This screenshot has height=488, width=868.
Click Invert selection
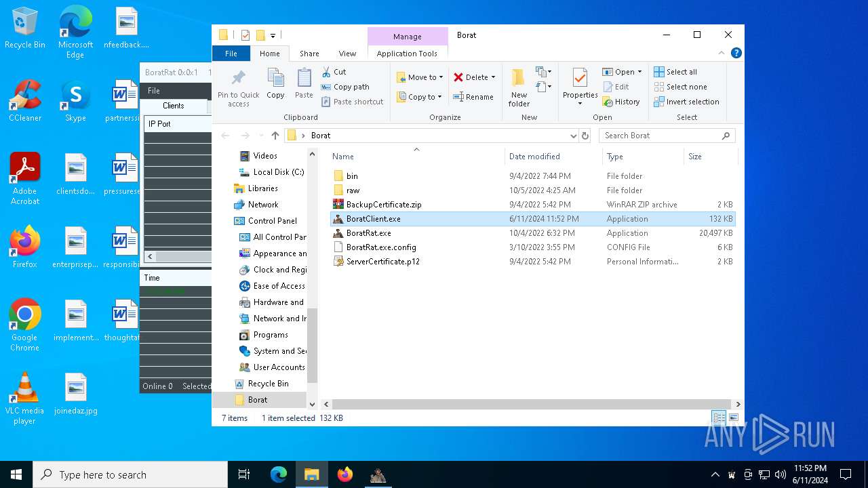pyautogui.click(x=686, y=102)
